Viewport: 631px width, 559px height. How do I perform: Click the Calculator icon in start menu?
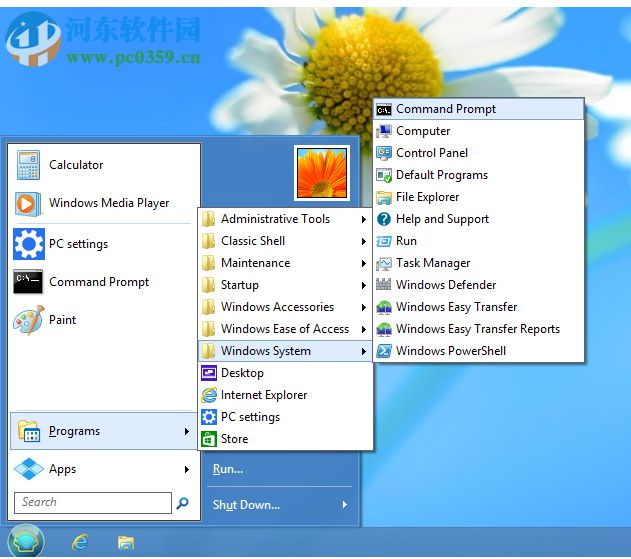(28, 165)
